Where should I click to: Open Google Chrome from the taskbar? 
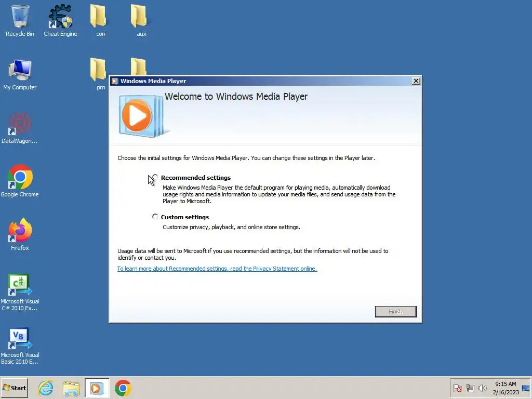point(123,388)
